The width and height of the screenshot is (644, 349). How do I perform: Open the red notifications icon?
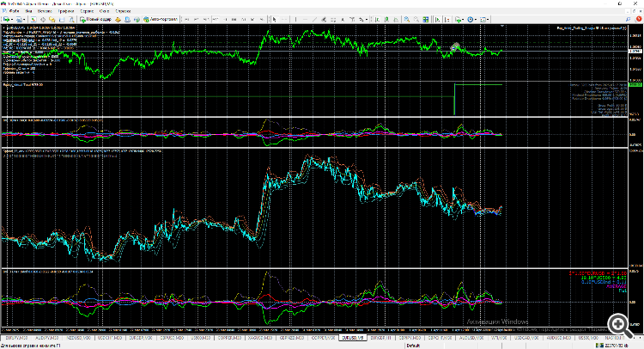(x=639, y=19)
